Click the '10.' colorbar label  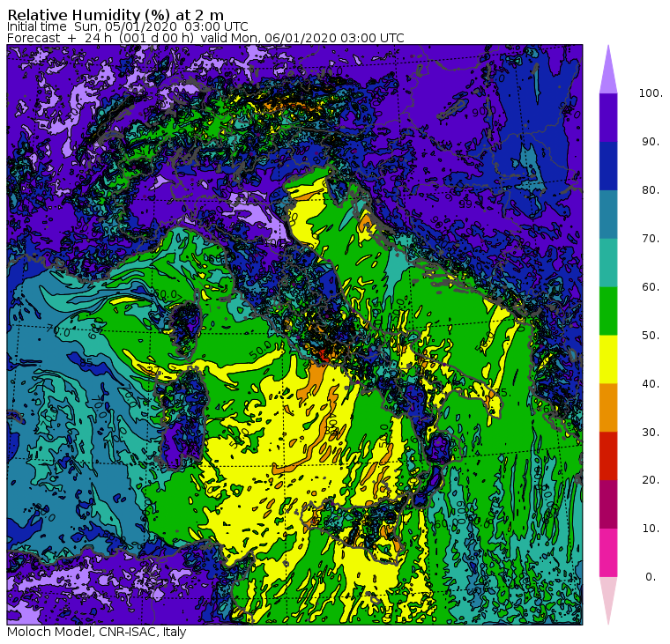(651, 529)
